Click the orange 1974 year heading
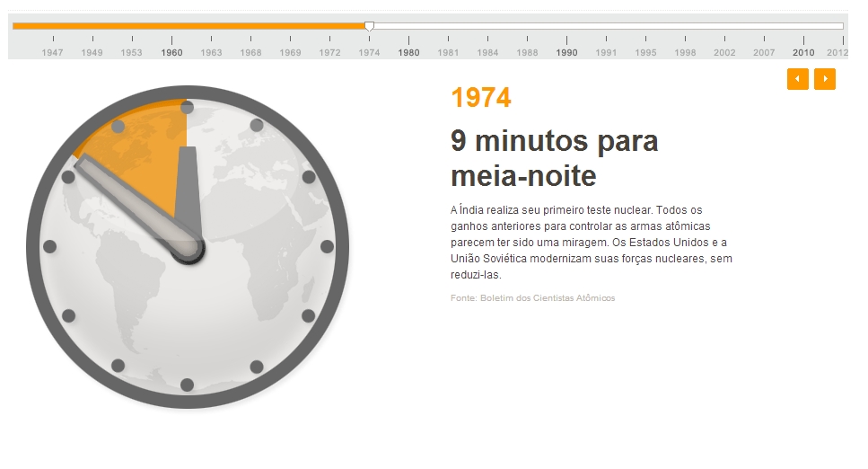868x469 pixels. point(481,97)
